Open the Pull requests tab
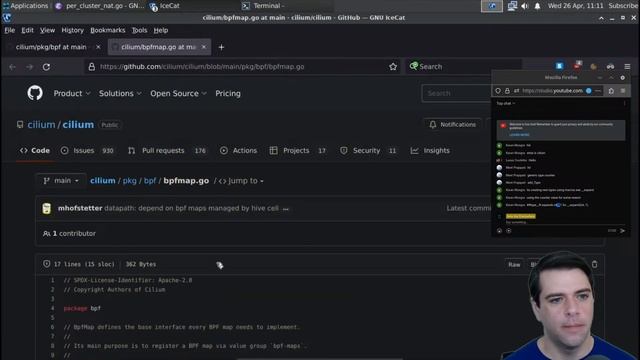Viewport: 640px width, 360px height. point(167,151)
